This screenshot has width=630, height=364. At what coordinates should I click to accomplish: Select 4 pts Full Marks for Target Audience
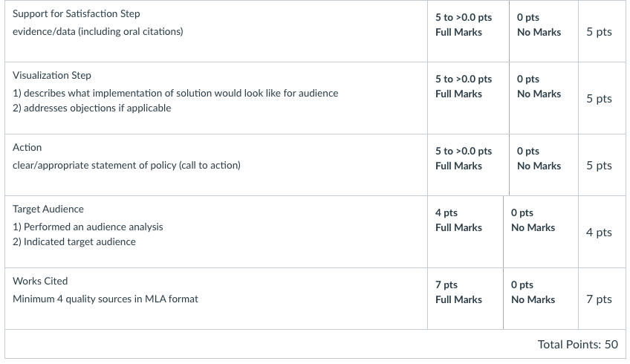[x=465, y=232]
